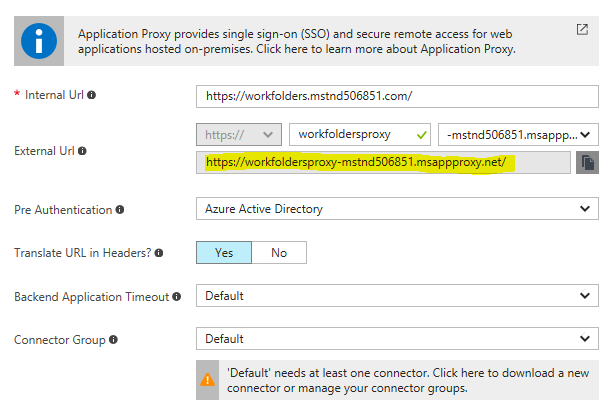Click the blue information icon in banner
The image size is (611, 411).
39,41
